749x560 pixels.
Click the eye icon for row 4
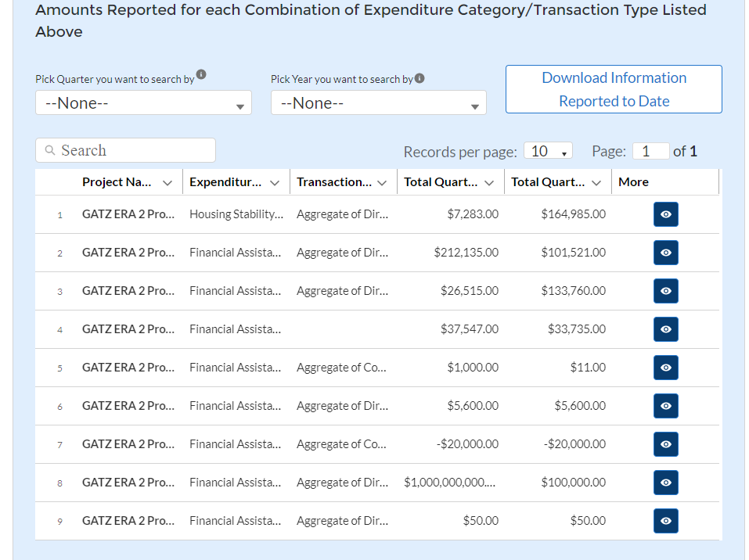tap(665, 329)
